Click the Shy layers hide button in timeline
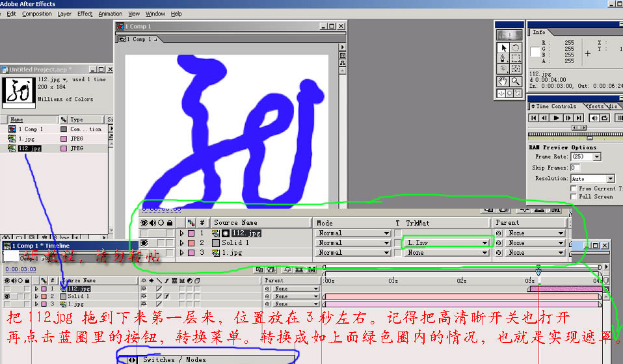This screenshot has width=623, height=364. (x=287, y=270)
